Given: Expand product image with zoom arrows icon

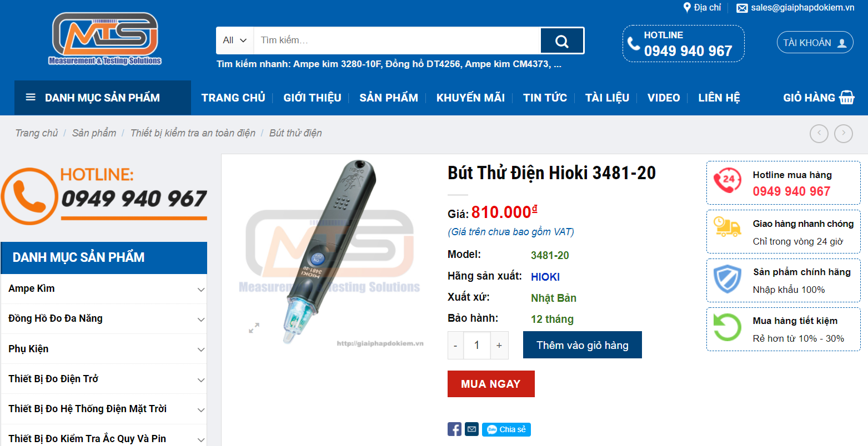Looking at the screenshot, I should [254, 328].
